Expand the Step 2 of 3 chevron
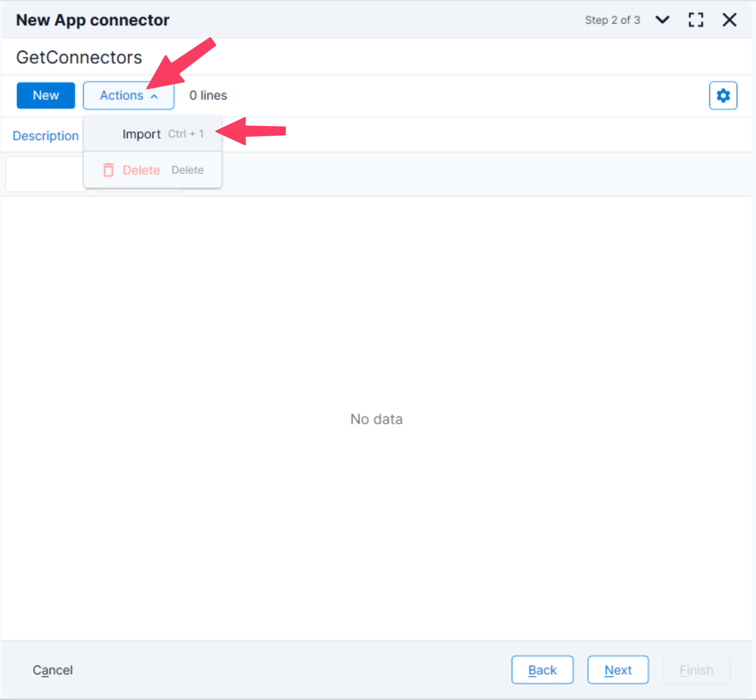The width and height of the screenshot is (756, 700). 662,20
